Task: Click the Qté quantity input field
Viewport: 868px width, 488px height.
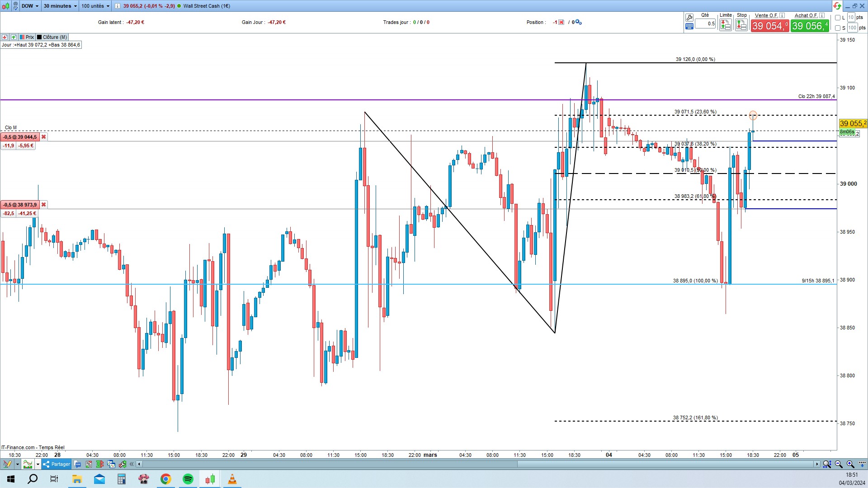Action: [705, 24]
